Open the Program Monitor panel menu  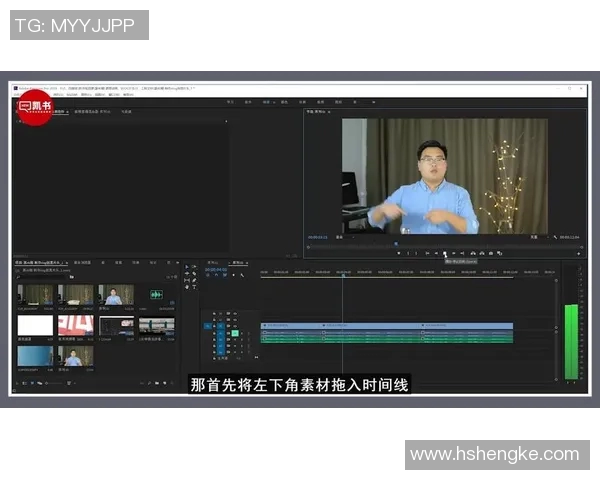click(329, 112)
